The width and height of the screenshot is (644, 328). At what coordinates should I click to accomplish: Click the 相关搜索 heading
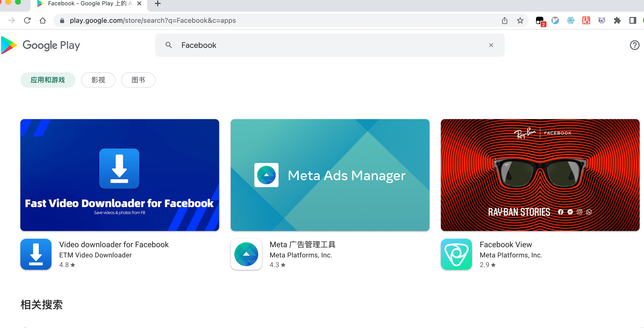[41, 305]
